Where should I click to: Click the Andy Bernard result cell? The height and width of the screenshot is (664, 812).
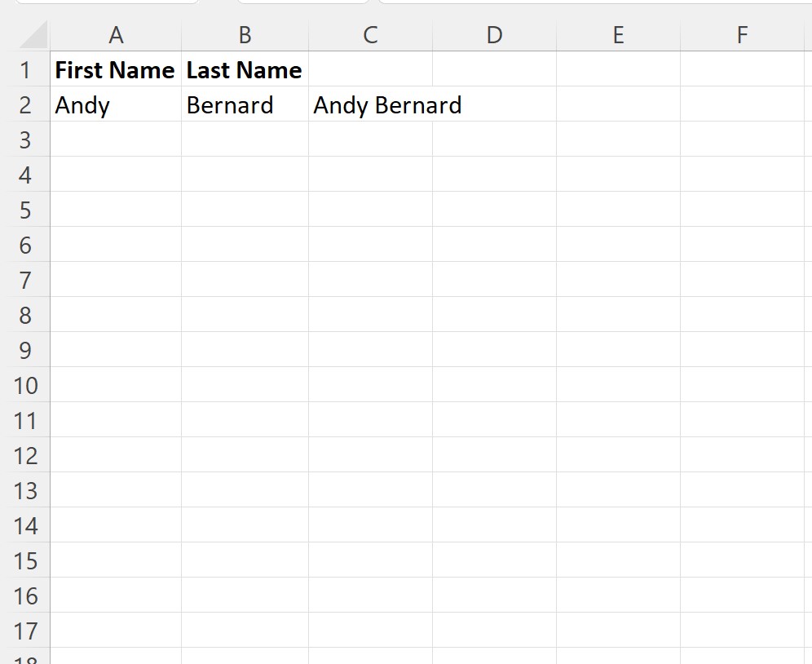coord(370,104)
